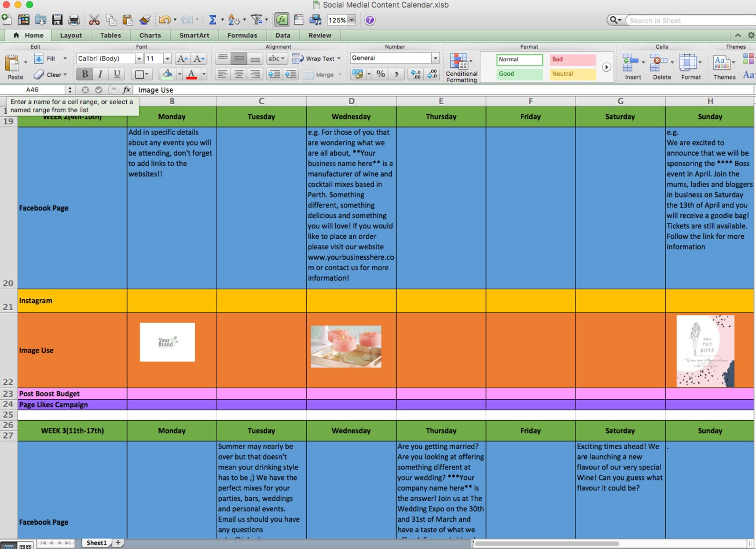Switch to Page Layout view at bottom left
The height and width of the screenshot is (549, 756).
(x=26, y=546)
